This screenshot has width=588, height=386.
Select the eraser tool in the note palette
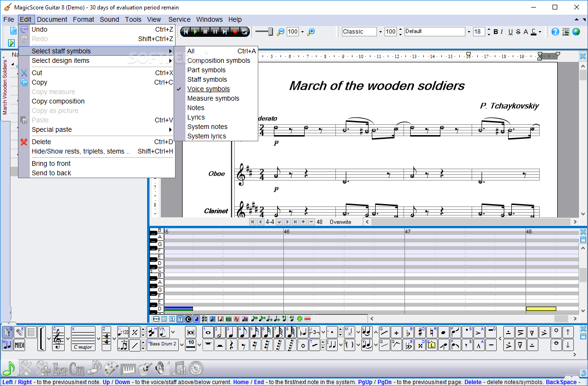pyautogui.click(x=19, y=332)
